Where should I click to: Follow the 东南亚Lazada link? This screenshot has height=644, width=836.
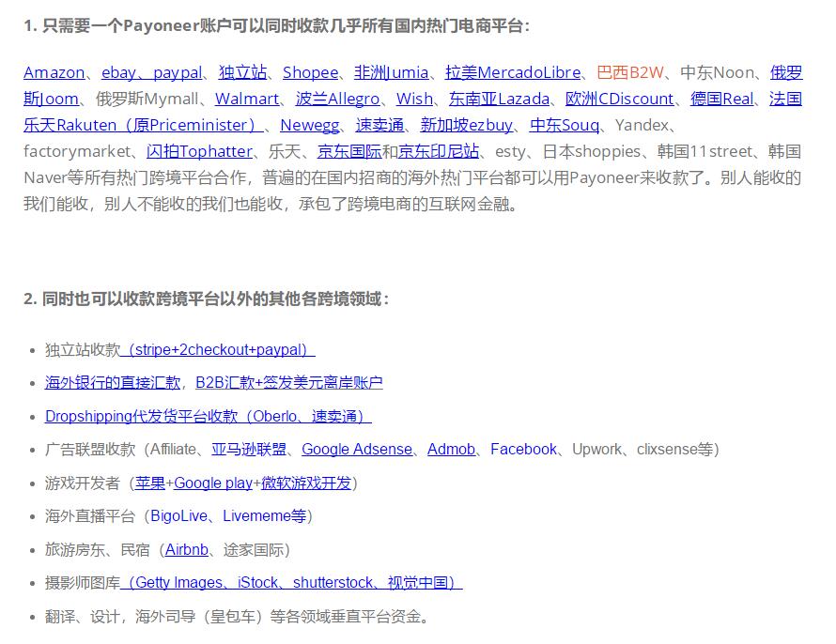click(499, 99)
